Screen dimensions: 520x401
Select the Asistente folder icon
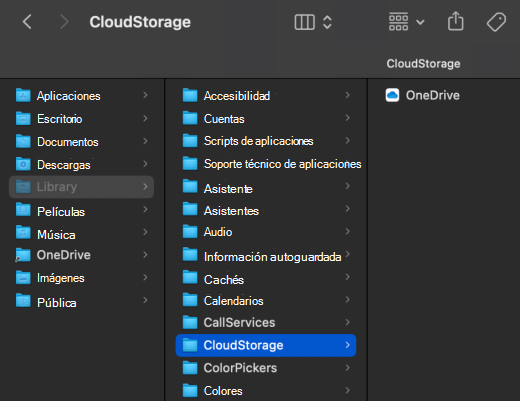click(x=190, y=186)
